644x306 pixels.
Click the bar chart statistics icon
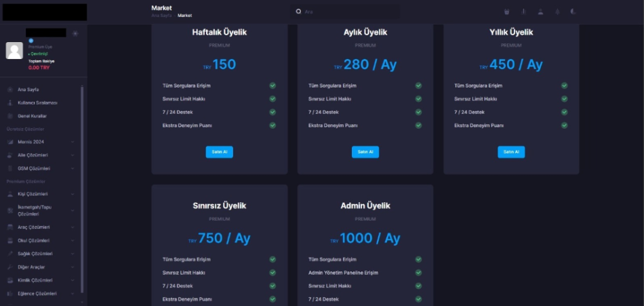pyautogui.click(x=523, y=12)
